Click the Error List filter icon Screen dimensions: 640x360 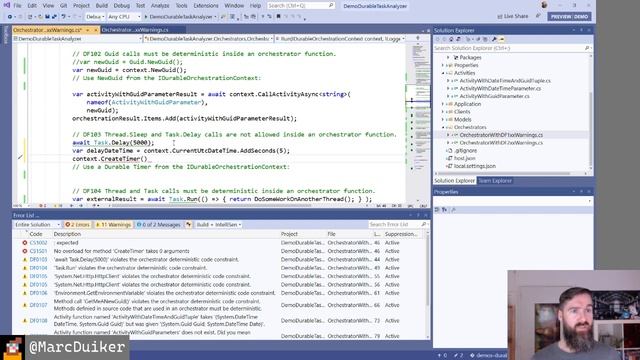point(189,224)
